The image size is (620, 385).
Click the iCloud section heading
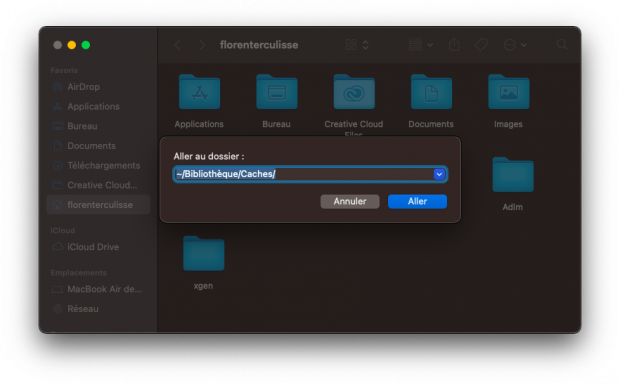63,230
